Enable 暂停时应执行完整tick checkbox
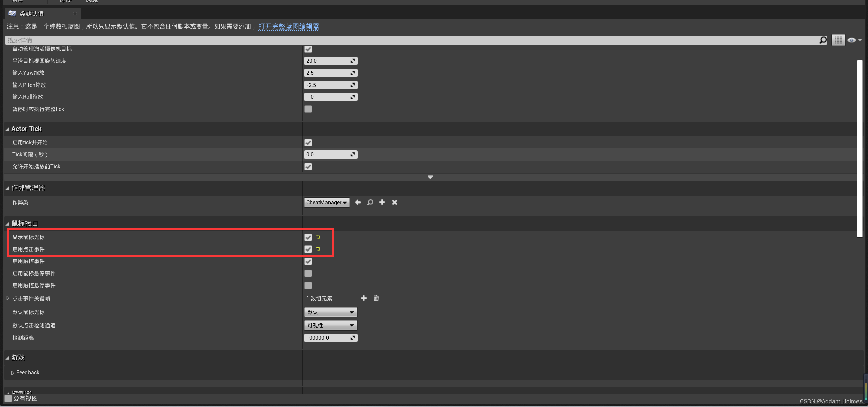868x407 pixels. (x=308, y=109)
